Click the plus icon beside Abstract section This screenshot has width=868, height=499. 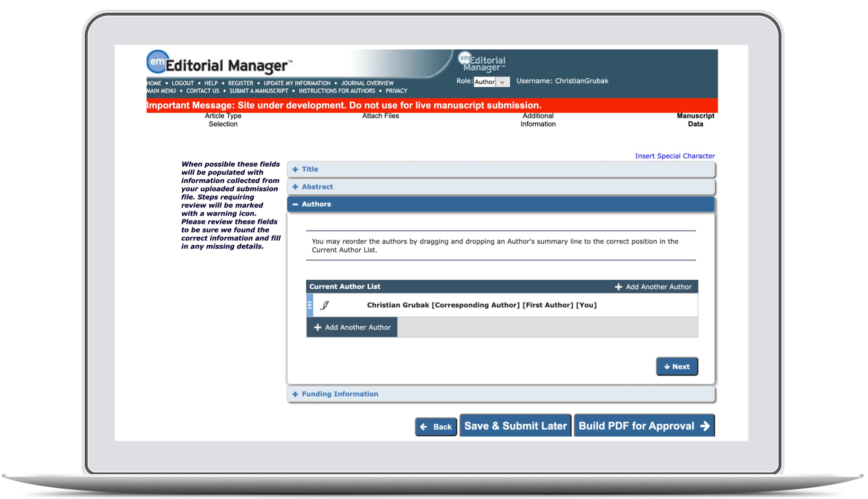295,187
